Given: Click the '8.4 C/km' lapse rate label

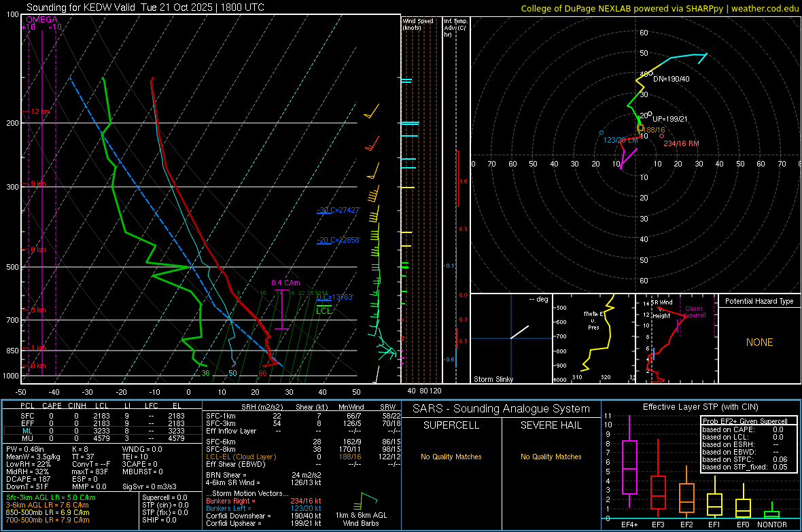Looking at the screenshot, I should click(x=285, y=283).
